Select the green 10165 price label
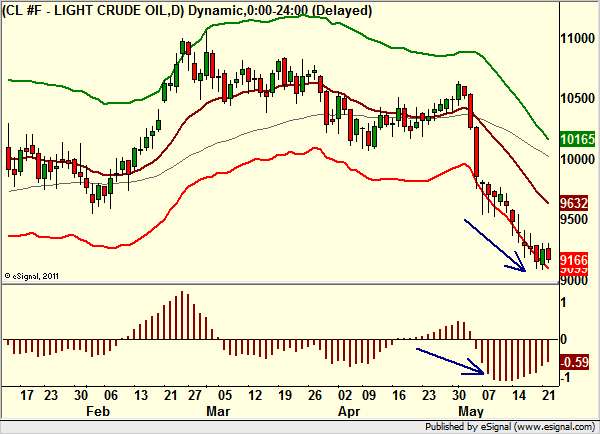 click(x=577, y=139)
